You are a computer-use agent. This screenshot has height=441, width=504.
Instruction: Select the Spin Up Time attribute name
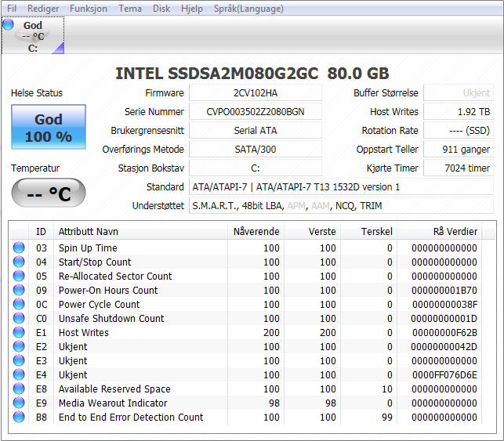point(88,248)
